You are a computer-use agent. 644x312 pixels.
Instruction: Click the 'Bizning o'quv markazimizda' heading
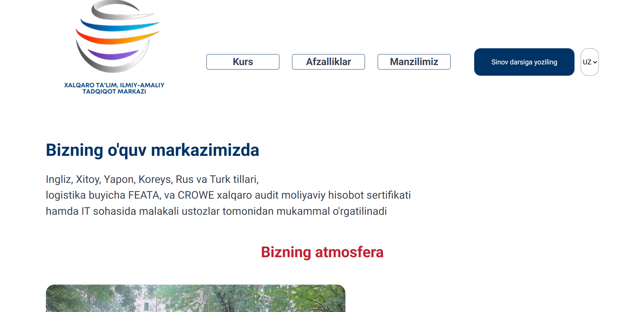[152, 150]
